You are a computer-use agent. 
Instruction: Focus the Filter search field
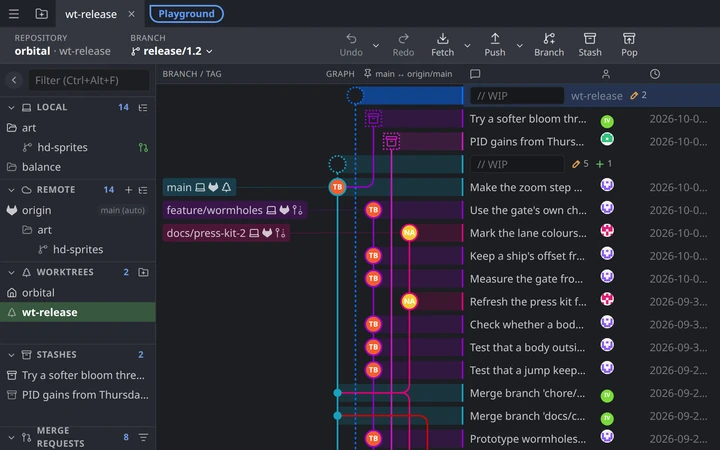(89, 80)
